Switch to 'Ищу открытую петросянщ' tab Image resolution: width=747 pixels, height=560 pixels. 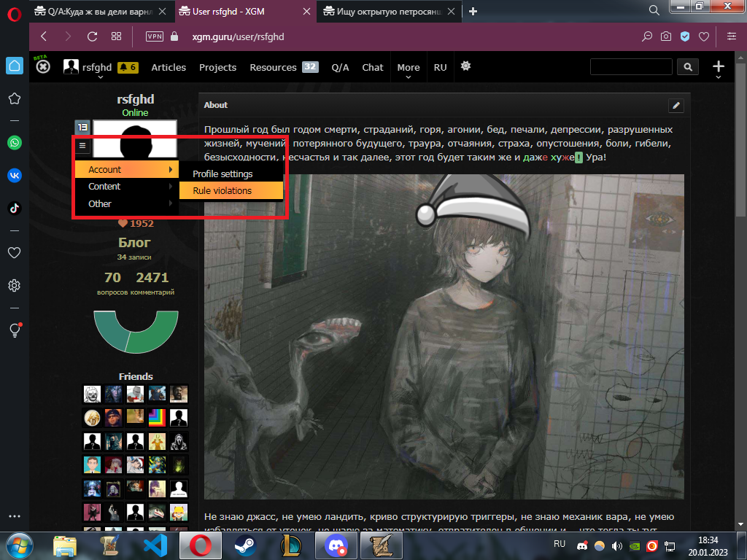[389, 12]
